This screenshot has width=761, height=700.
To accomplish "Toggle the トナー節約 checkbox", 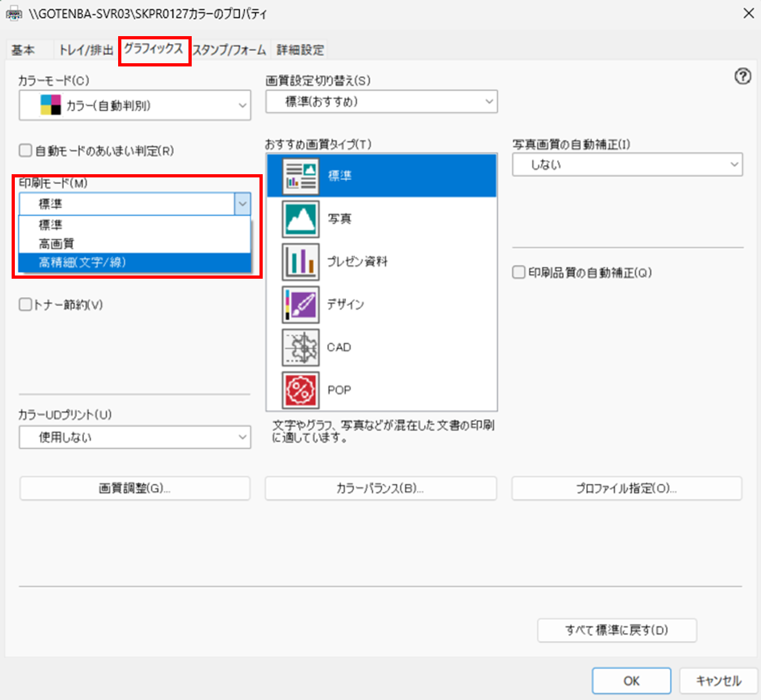I will 26,305.
